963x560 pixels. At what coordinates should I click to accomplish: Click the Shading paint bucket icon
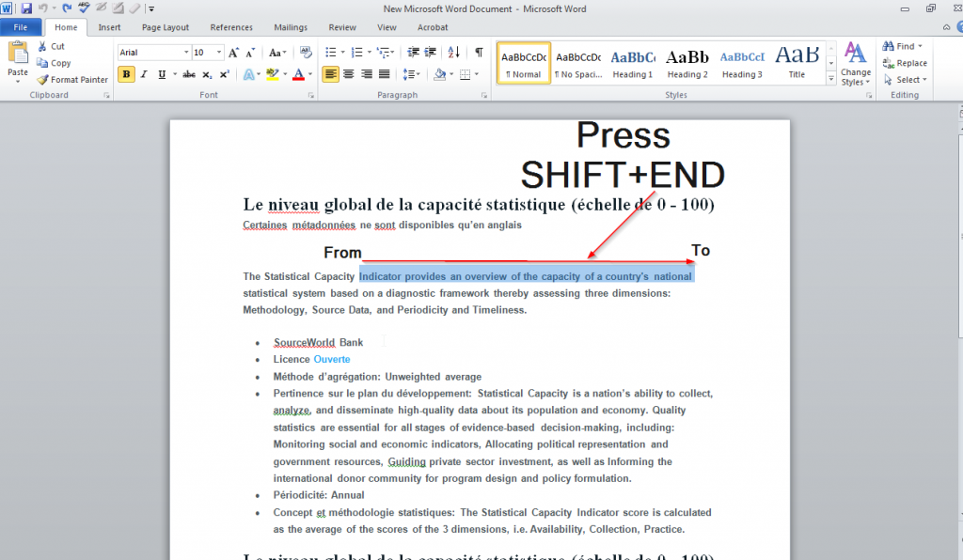[x=440, y=74]
